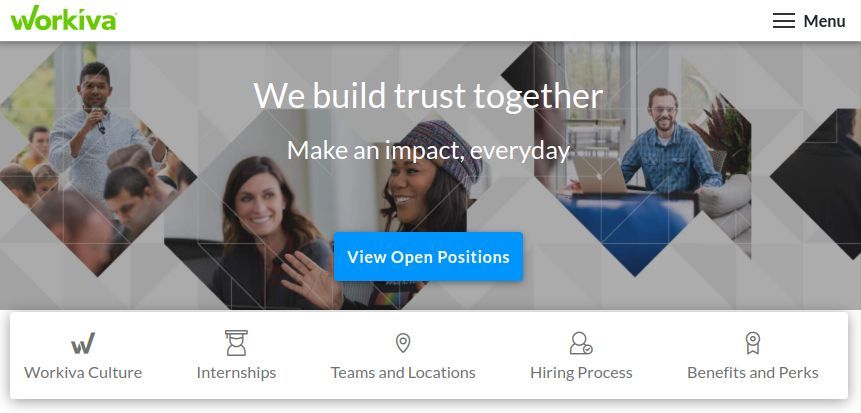Open the Menu label
861x413 pixels.
point(824,21)
